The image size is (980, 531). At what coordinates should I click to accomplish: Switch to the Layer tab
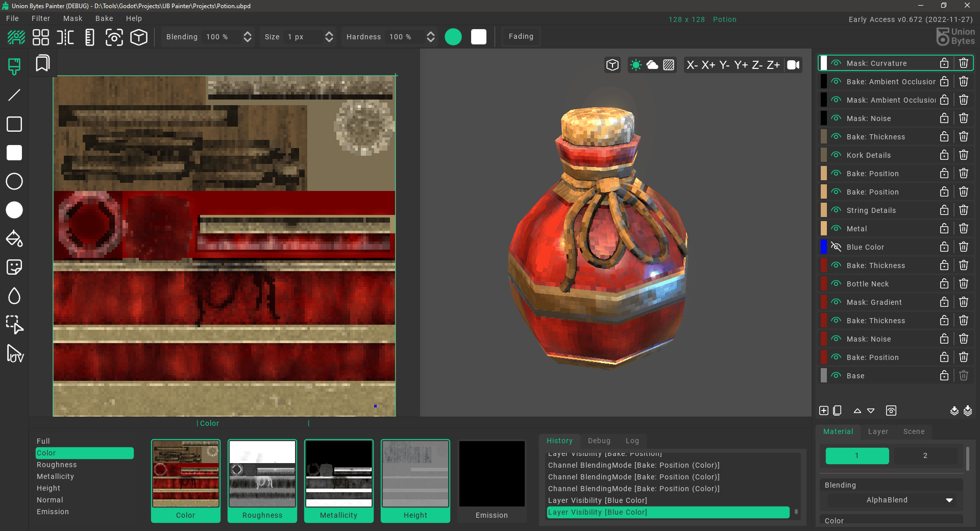pyautogui.click(x=878, y=431)
